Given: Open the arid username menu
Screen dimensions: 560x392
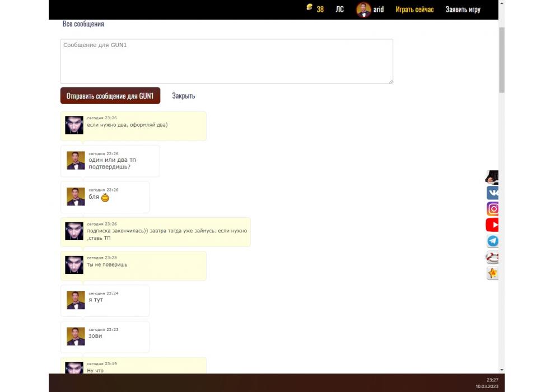Looking at the screenshot, I should coord(379,10).
